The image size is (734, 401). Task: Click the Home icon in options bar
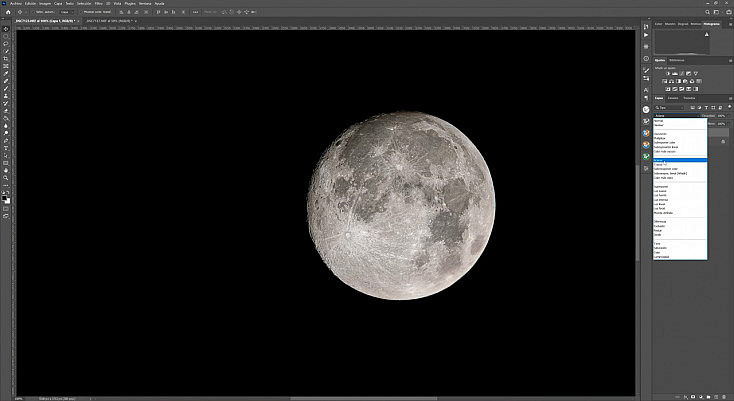(7, 12)
